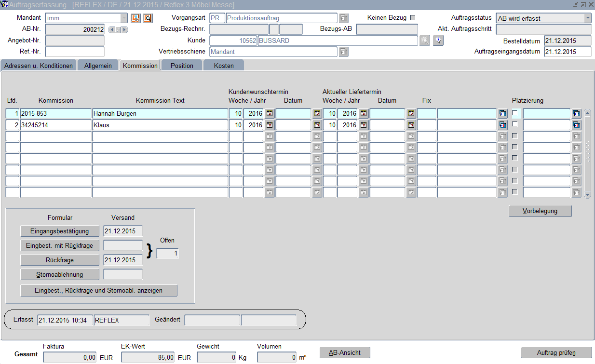Click the info icon next to Kunde
595x364 pixels.
tap(438, 40)
